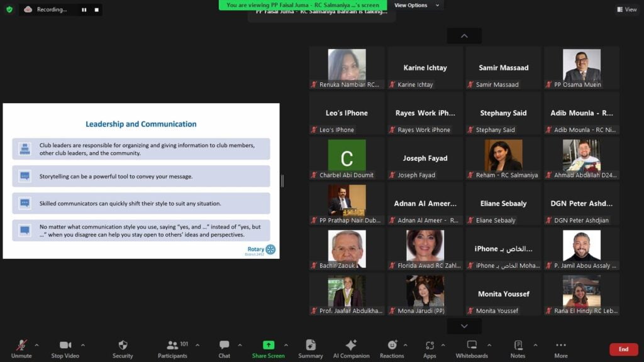This screenshot has width=644, height=362.
Task: Open Whiteboards
Action: point(472,349)
